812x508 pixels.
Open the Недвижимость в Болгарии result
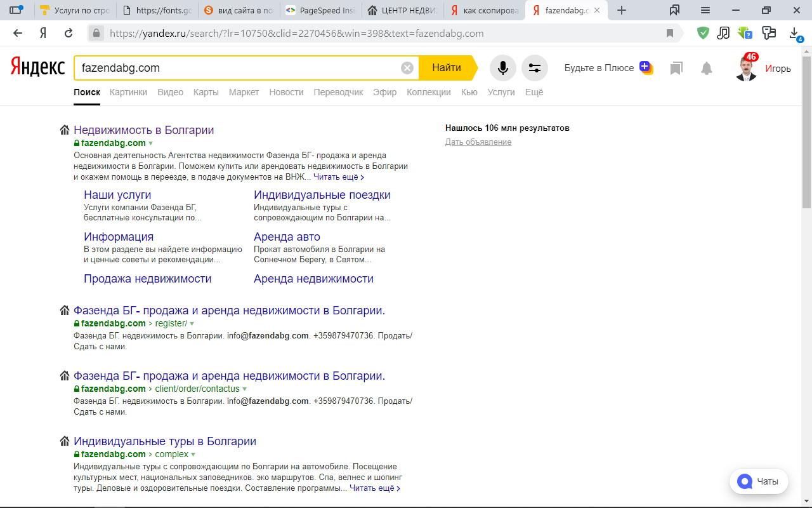click(143, 130)
